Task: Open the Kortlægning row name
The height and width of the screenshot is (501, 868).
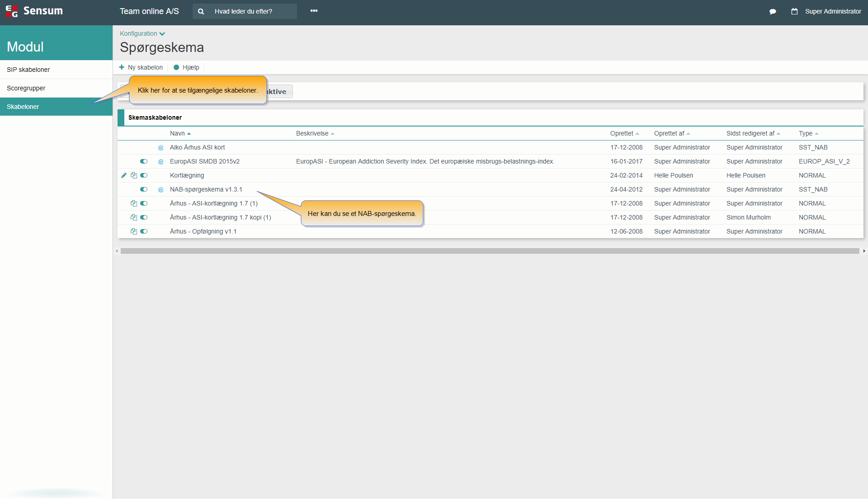Action: point(187,175)
